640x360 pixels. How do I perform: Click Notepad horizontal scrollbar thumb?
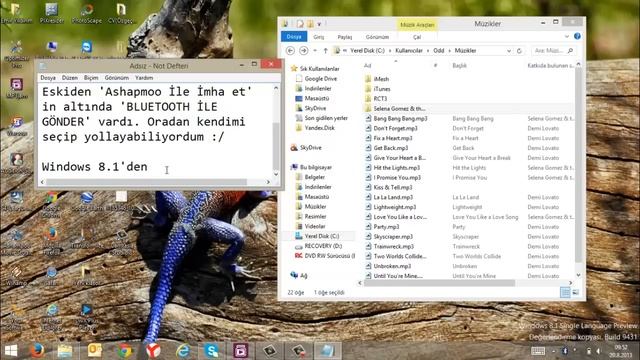[x=147, y=182]
